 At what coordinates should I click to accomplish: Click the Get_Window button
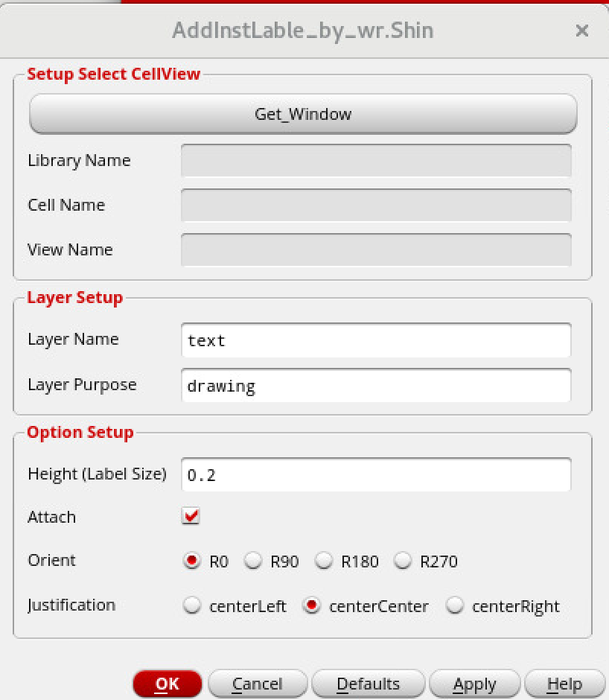click(x=303, y=114)
